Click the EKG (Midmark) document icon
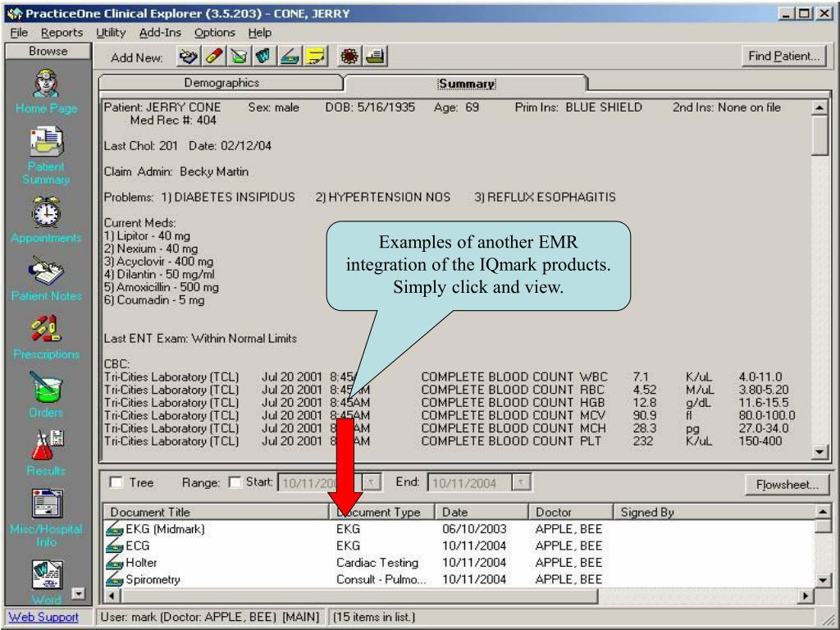 (x=114, y=529)
